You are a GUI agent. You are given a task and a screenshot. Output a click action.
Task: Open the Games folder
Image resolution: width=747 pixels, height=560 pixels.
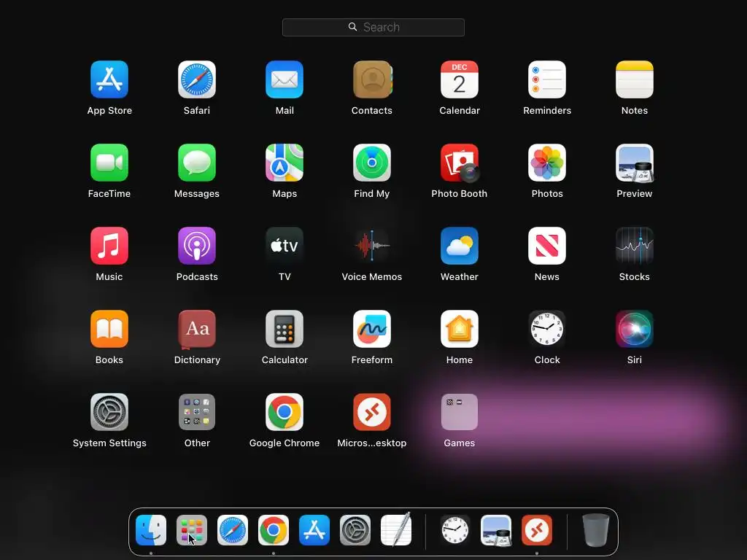coord(460,412)
